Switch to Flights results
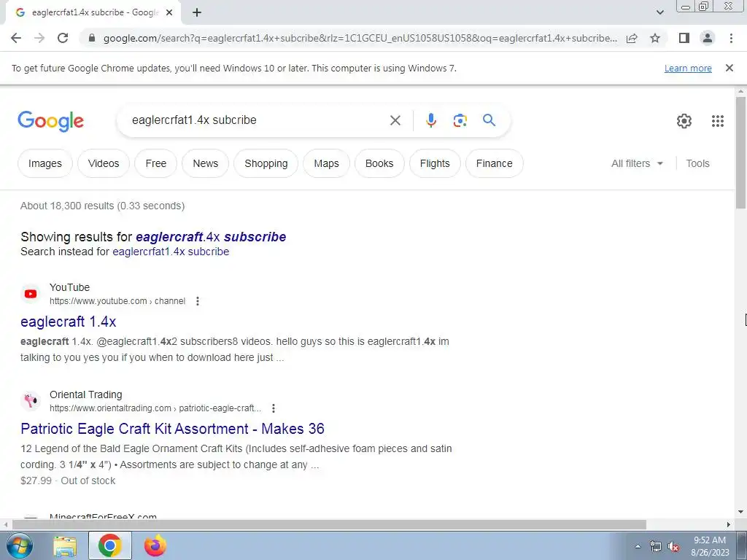Viewport: 747px width, 560px height. click(435, 163)
